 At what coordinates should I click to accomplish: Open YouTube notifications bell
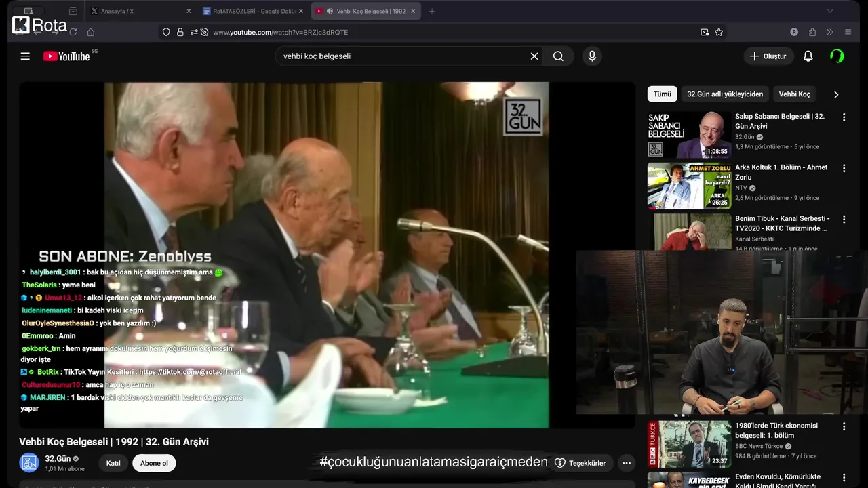808,56
